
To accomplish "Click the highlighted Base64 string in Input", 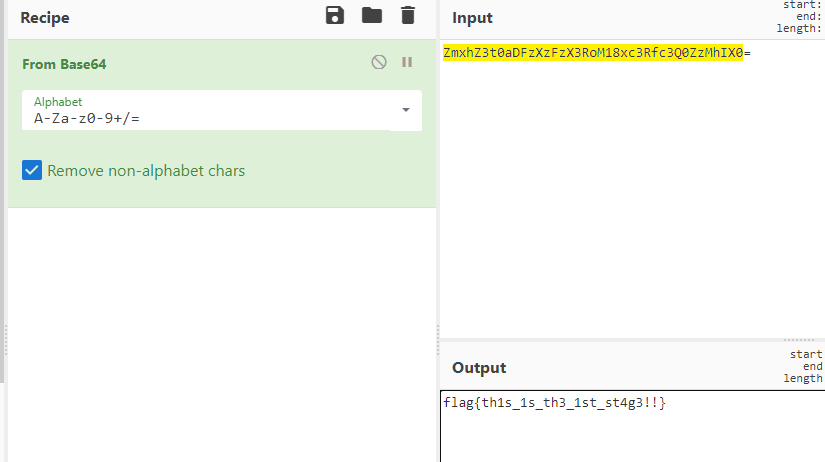I will (592, 52).
